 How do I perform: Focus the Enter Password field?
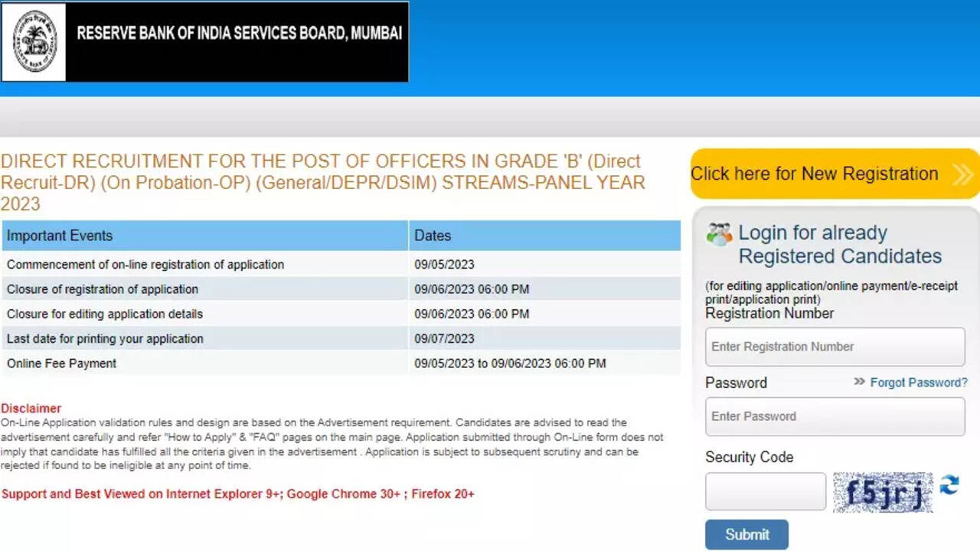835,416
